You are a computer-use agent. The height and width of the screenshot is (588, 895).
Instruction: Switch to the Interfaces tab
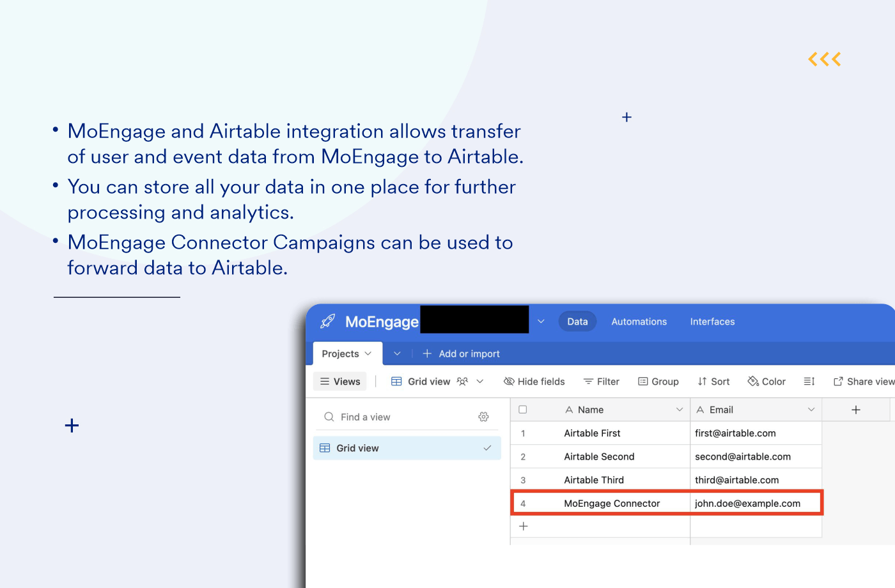coord(712,321)
